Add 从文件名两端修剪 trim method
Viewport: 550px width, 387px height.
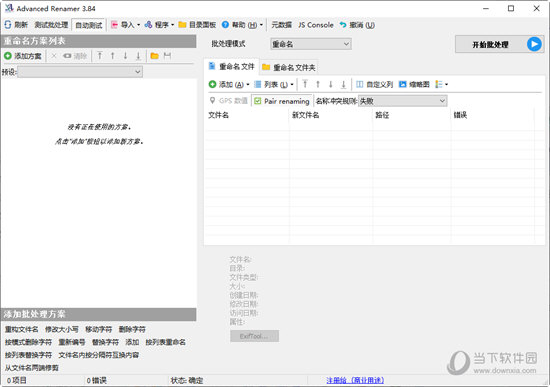click(x=32, y=368)
